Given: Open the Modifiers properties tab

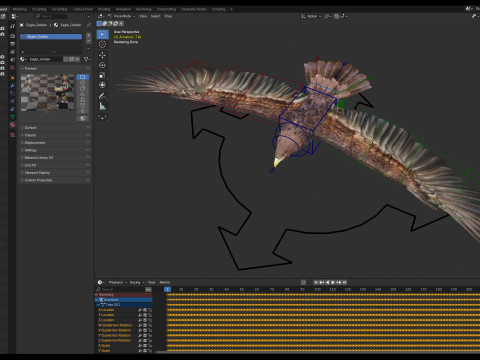Looking at the screenshot, I should 13,86.
